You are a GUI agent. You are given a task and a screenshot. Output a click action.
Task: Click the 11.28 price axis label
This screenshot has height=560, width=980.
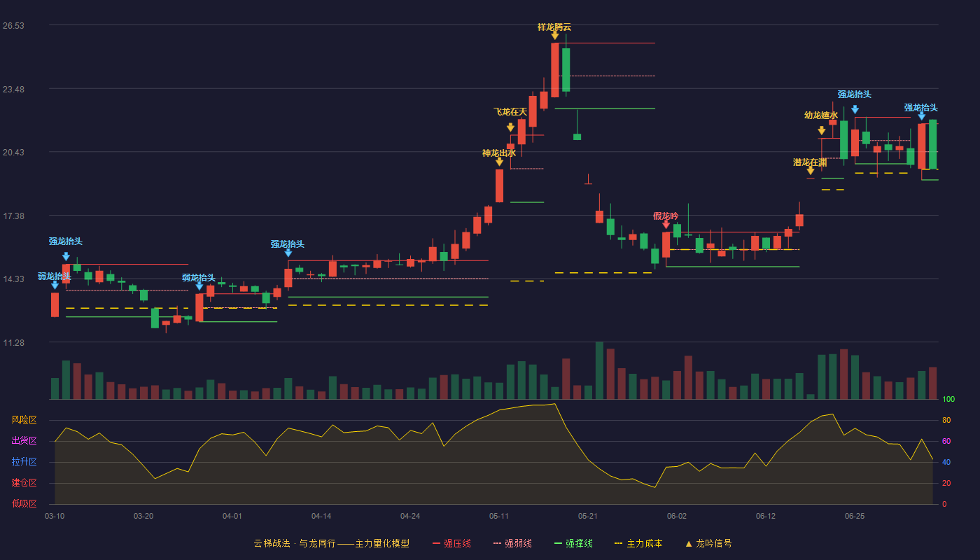click(13, 343)
